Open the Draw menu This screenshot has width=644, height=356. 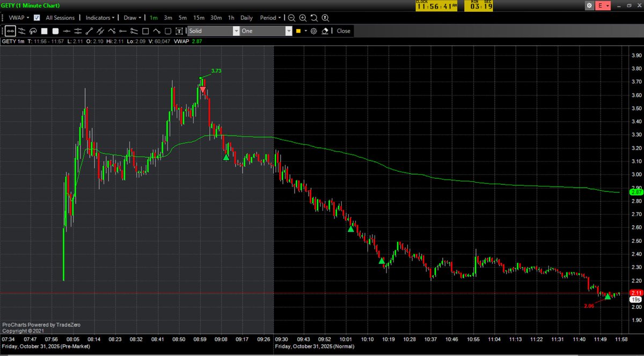(x=132, y=18)
